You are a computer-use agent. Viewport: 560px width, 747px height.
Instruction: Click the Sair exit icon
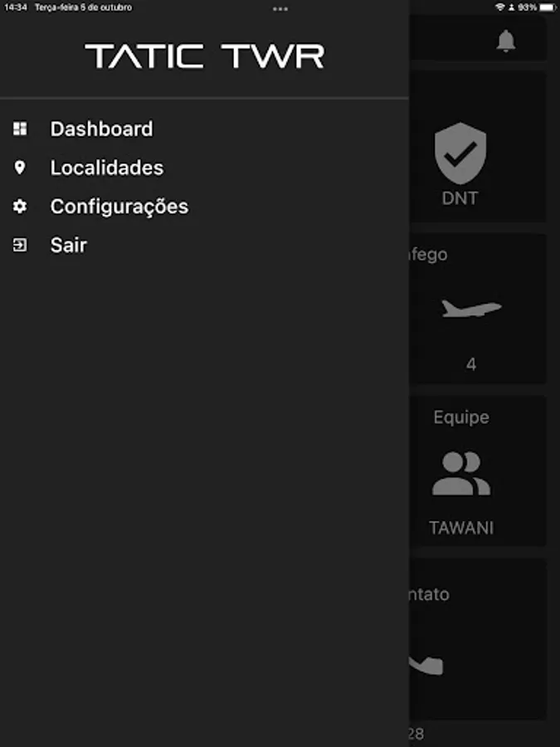(20, 245)
